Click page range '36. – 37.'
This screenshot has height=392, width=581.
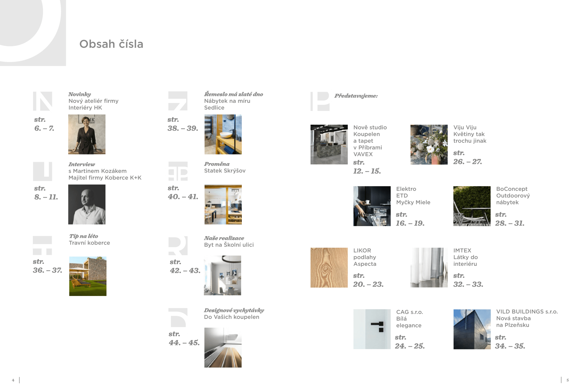click(x=48, y=270)
